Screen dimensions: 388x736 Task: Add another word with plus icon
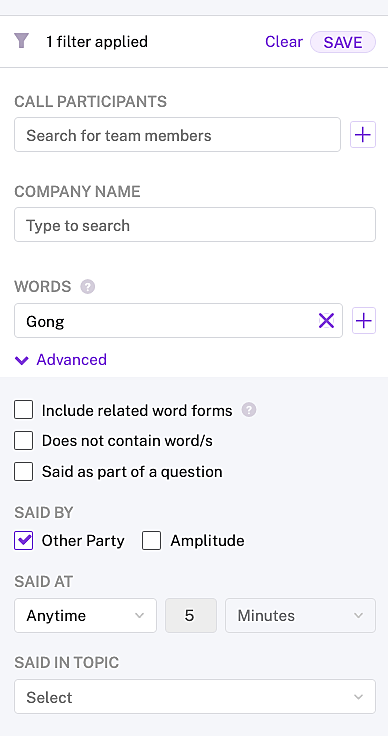[x=364, y=321]
